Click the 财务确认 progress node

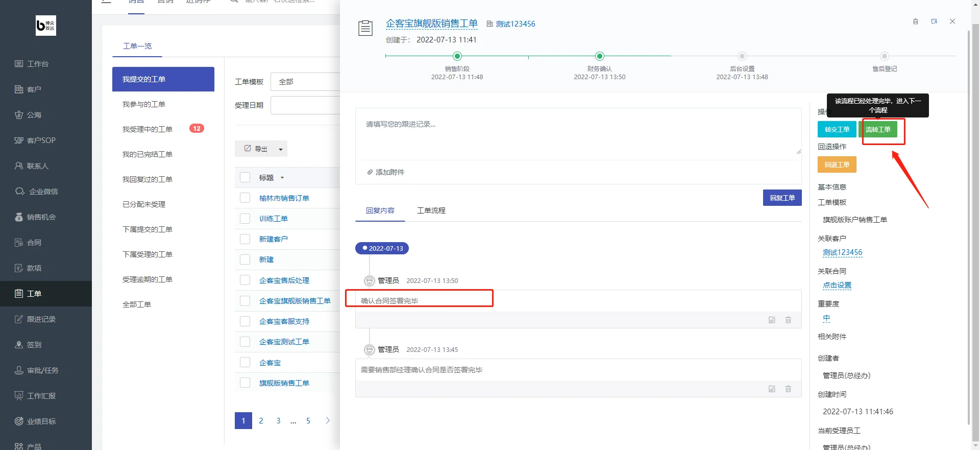(x=600, y=56)
